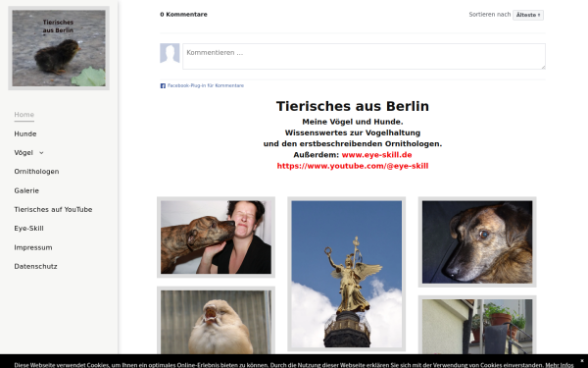Open the brindle dog close-up photo

pos(477,241)
